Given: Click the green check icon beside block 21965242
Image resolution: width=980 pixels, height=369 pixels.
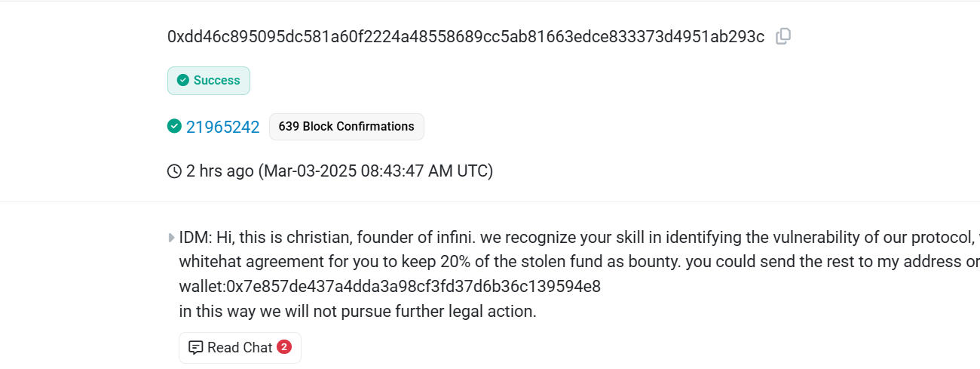Looking at the screenshot, I should [x=174, y=126].
